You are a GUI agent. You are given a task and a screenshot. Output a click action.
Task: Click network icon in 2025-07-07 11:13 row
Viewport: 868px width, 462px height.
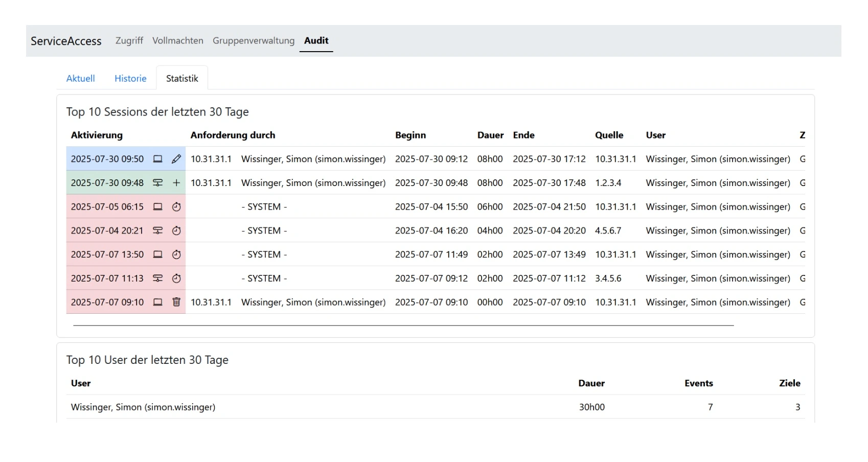158,279
